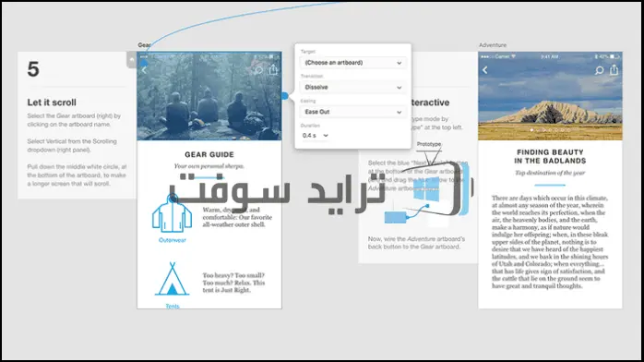Open the Target artboard dropdown

coord(352,63)
